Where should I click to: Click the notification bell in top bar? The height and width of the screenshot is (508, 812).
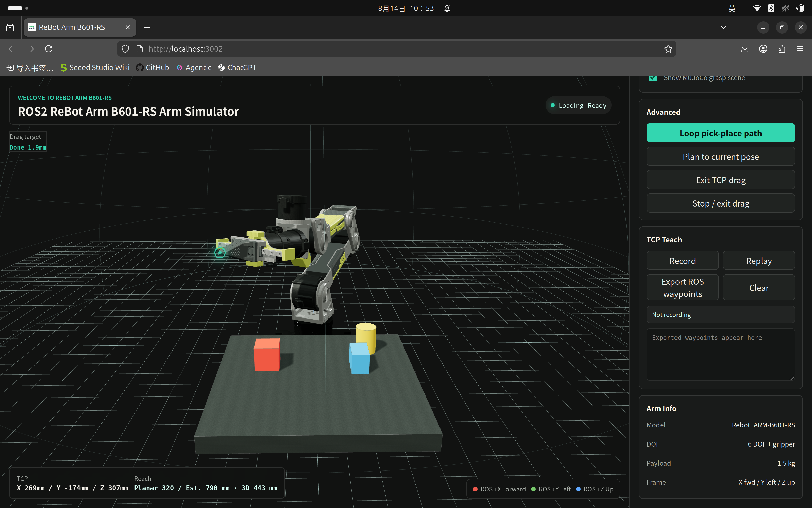pos(447,8)
